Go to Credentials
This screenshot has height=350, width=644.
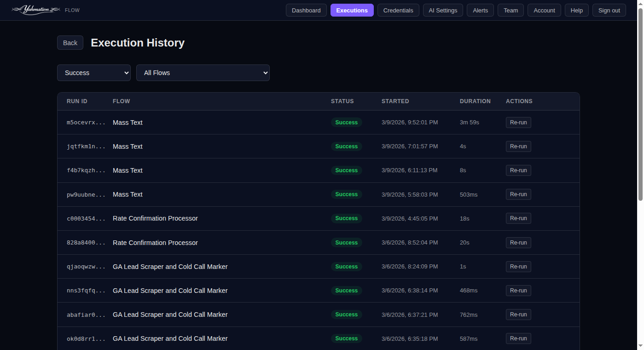click(x=398, y=10)
